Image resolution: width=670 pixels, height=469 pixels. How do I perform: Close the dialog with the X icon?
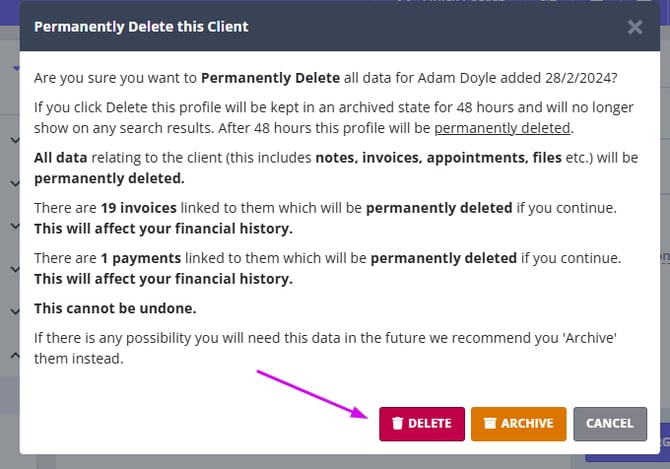[634, 27]
